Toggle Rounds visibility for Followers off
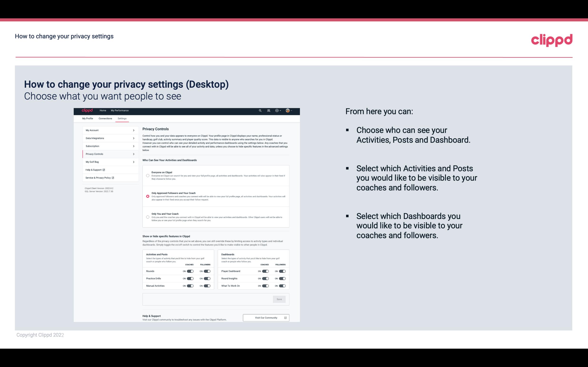 (x=207, y=271)
